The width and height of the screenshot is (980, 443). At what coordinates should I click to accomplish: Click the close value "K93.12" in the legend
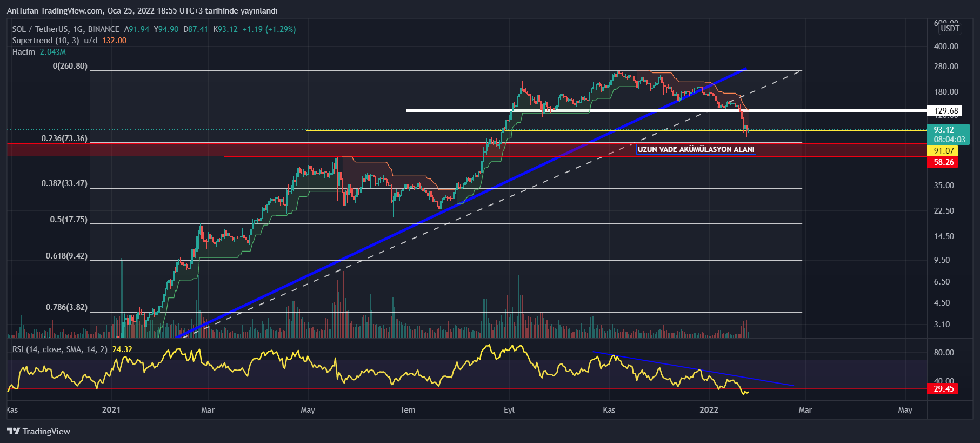coord(225,29)
